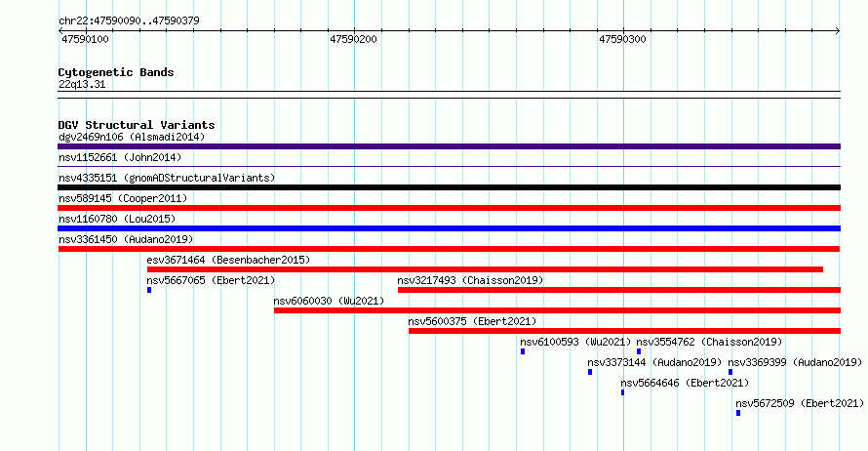
Task: Click the Cytogenetic Bands track title
Action: tap(116, 72)
